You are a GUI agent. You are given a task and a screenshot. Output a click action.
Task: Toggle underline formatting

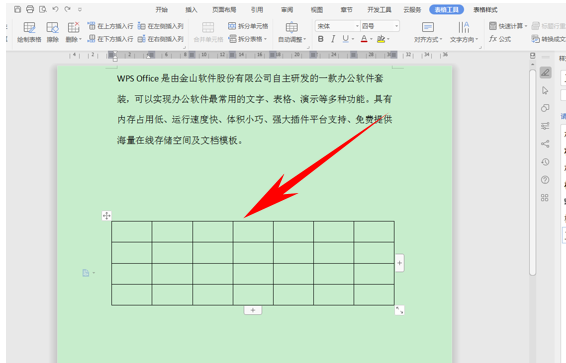pyautogui.click(x=345, y=39)
